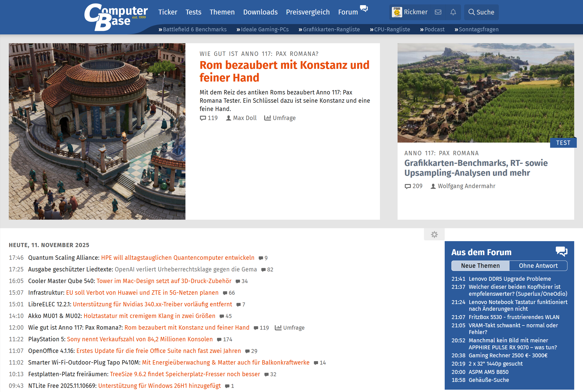This screenshot has height=392, width=583.
Task: Click the Rickmer user avatar
Action: click(397, 12)
